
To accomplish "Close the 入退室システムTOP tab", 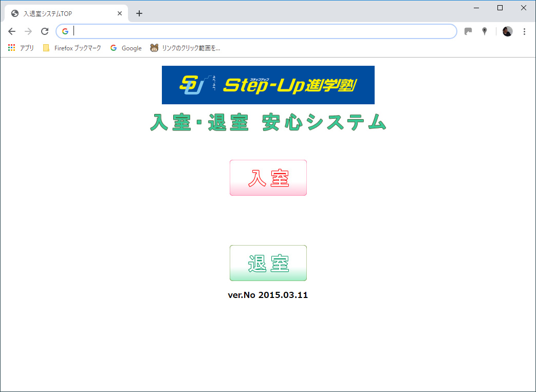I will 120,13.
